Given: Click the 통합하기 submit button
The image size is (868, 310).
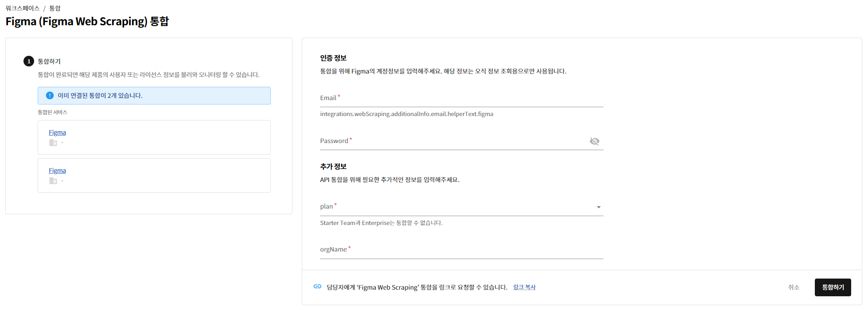Looking at the screenshot, I should (x=833, y=287).
